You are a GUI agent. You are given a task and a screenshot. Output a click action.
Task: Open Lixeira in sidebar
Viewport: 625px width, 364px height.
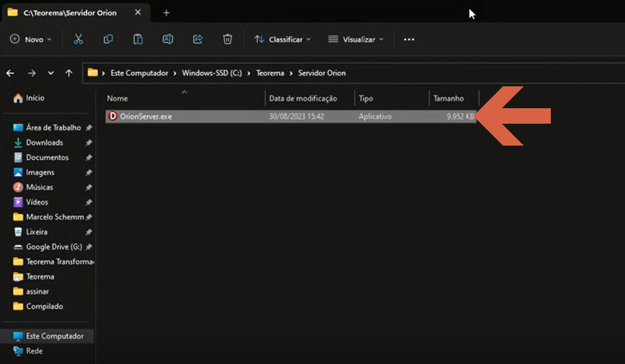(31, 232)
